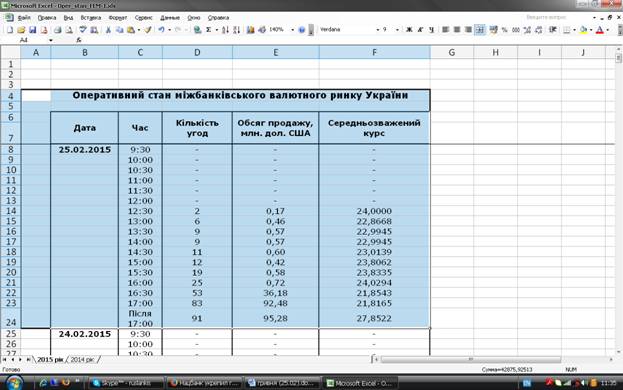Click the Help question mark icon
The width and height of the screenshot is (623, 390).
pos(301,30)
